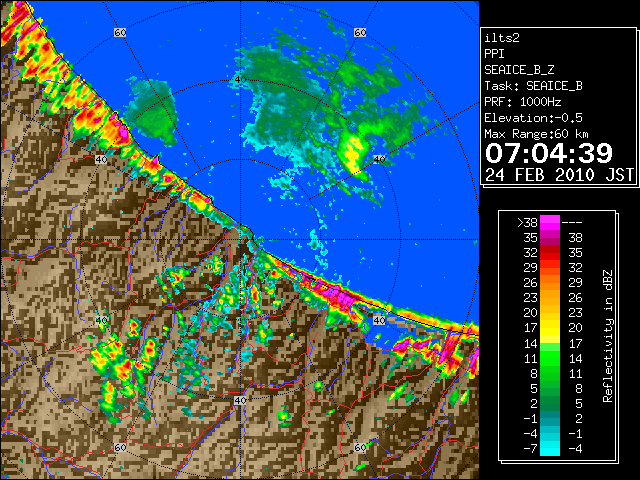Select the "Task: SEAICE_B" line
Image resolution: width=640 pixels, height=480 pixels.
[x=533, y=86]
